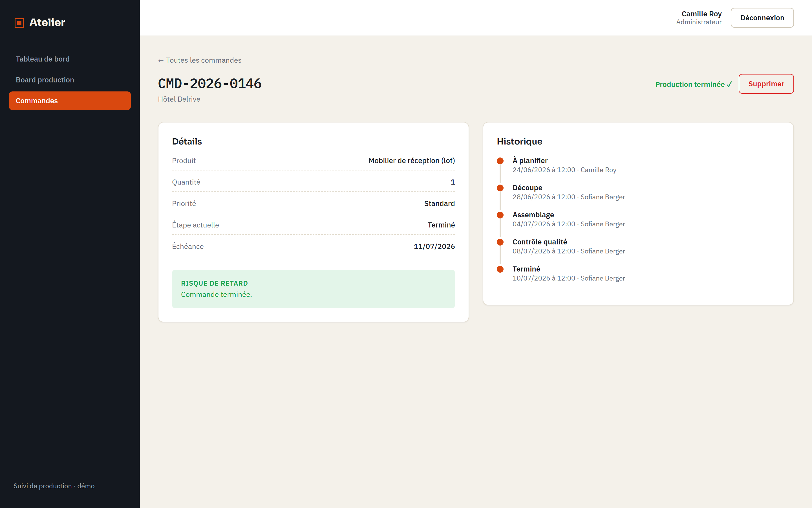Click the Camille Roy user name
812x508 pixels.
(x=701, y=14)
